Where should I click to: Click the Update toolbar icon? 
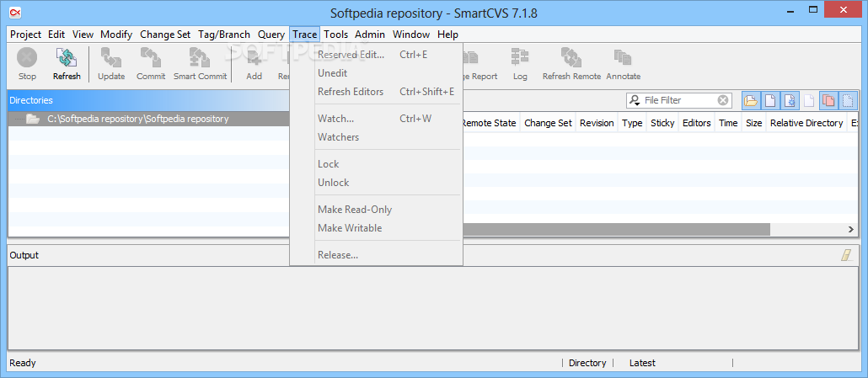111,57
